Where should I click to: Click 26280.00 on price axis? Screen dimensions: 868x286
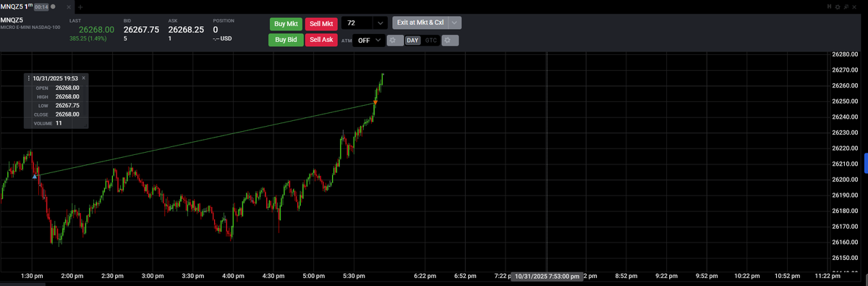point(845,54)
